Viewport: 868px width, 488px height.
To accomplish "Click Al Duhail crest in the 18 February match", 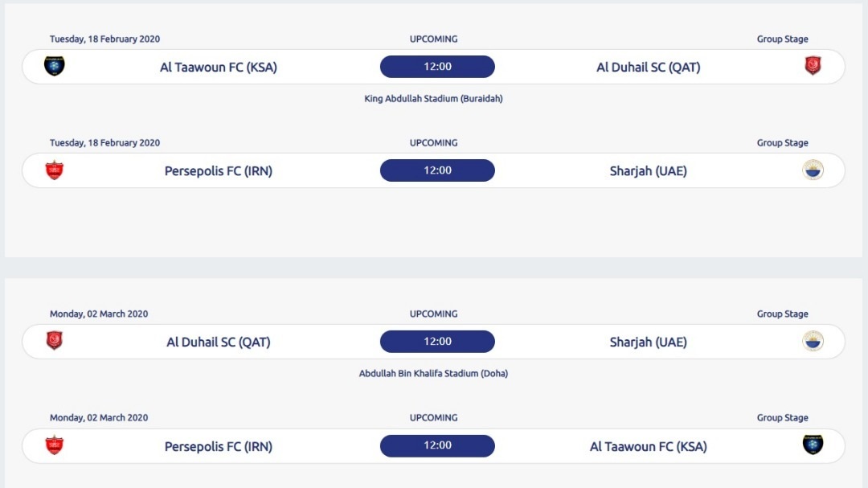I will click(813, 66).
